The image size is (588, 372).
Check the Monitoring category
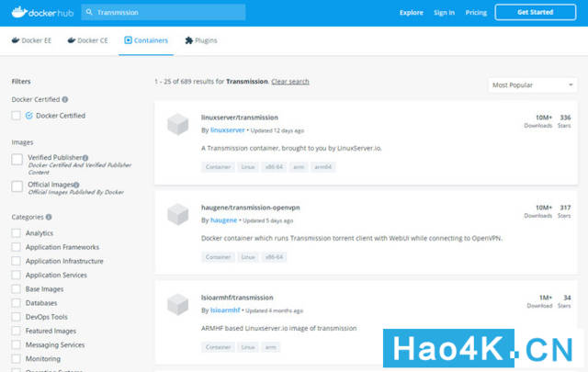17,359
